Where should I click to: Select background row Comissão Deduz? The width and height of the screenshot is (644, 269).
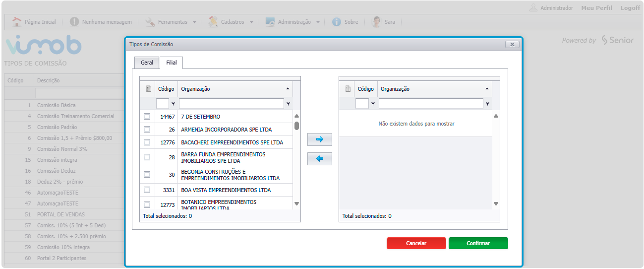64,171
